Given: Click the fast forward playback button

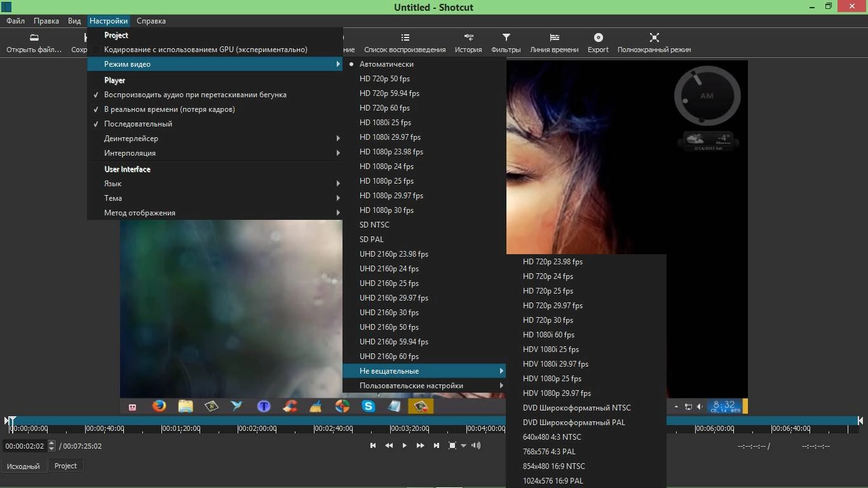Looking at the screenshot, I should pyautogui.click(x=420, y=445).
